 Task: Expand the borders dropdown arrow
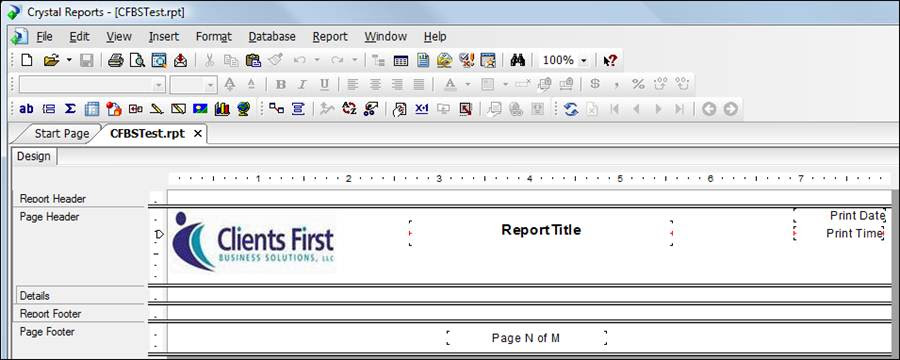click(505, 84)
